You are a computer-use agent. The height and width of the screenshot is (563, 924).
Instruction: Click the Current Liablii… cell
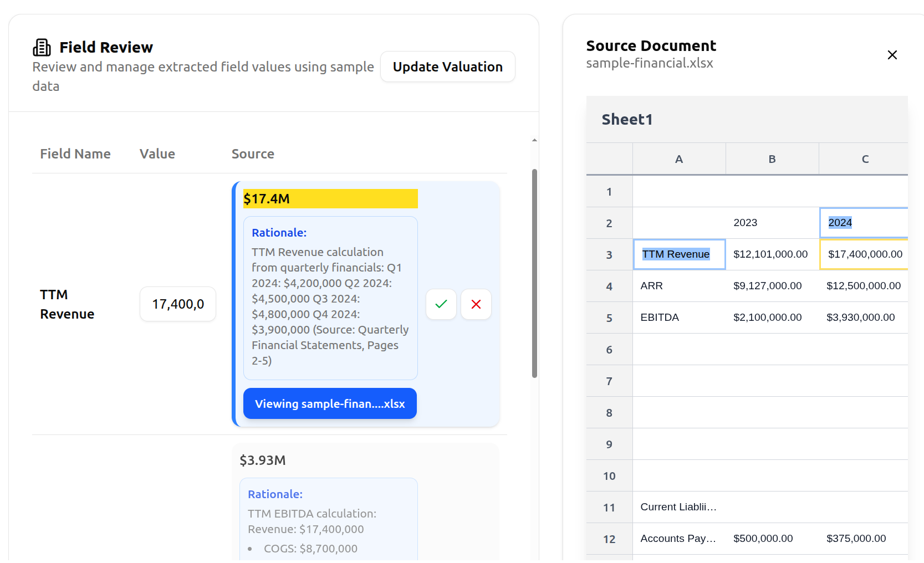679,508
